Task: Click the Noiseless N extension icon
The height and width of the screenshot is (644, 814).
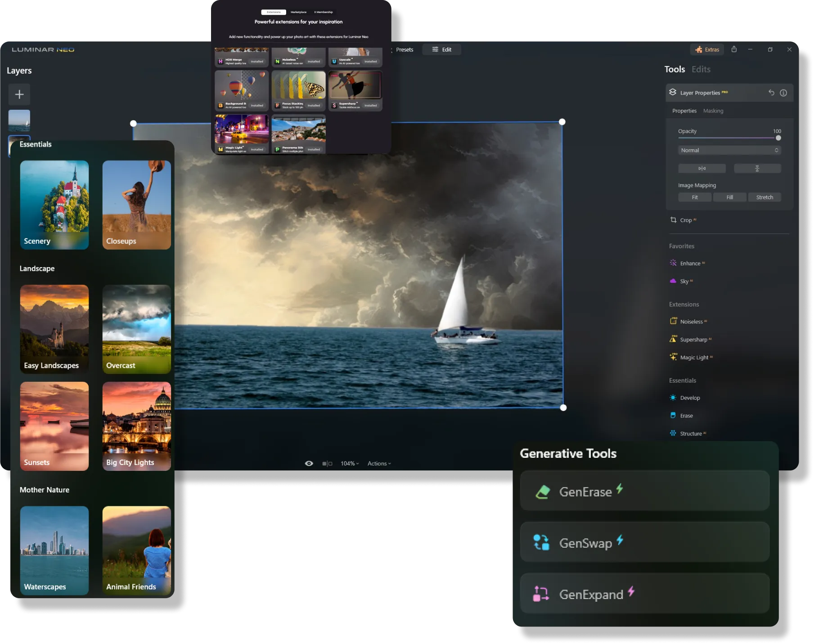Action: [x=277, y=61]
